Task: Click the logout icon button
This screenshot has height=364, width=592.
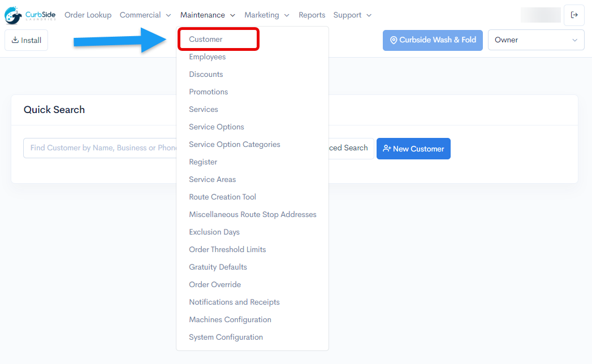Action: coord(574,15)
